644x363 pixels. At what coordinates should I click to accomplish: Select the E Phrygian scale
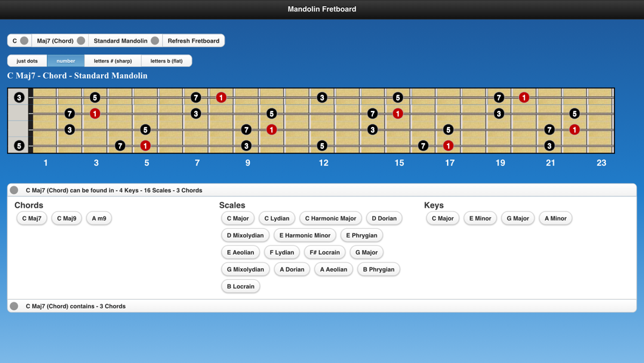pos(361,235)
